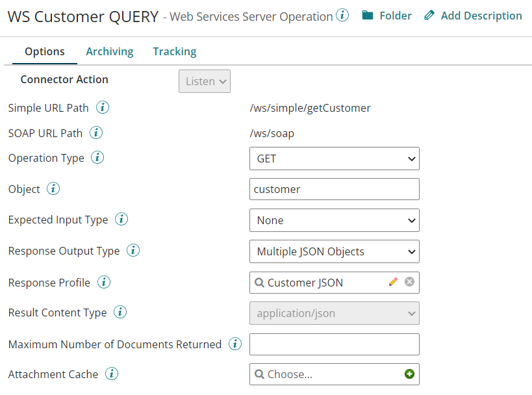Switch to the Archiving tab
Image resolution: width=532 pixels, height=395 pixels.
click(109, 51)
